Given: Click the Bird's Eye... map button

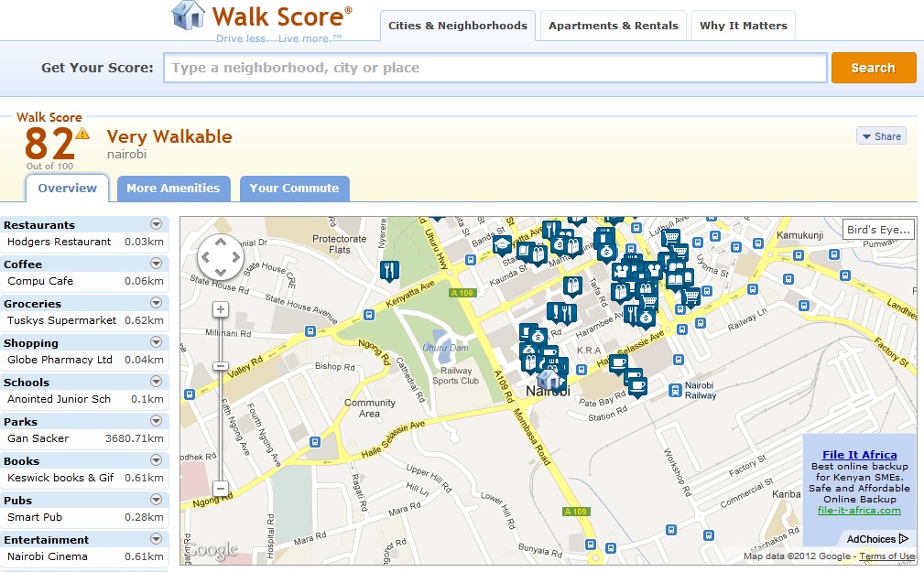Looking at the screenshot, I should (878, 229).
